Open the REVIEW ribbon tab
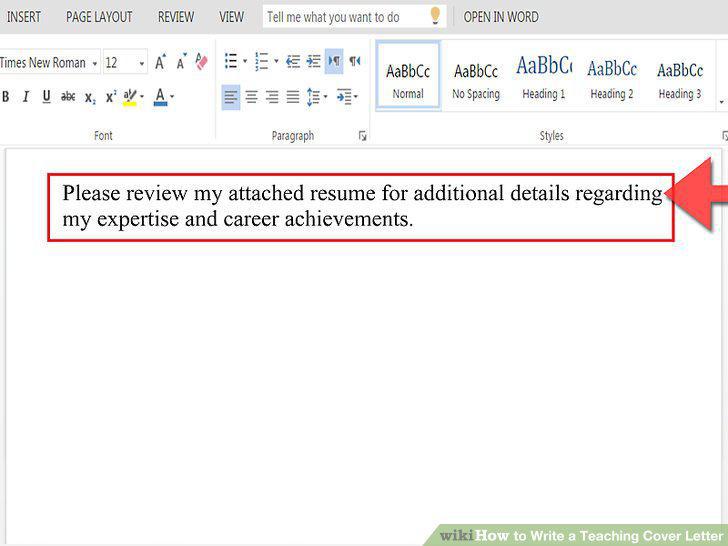The height and width of the screenshot is (546, 728). coord(176,17)
